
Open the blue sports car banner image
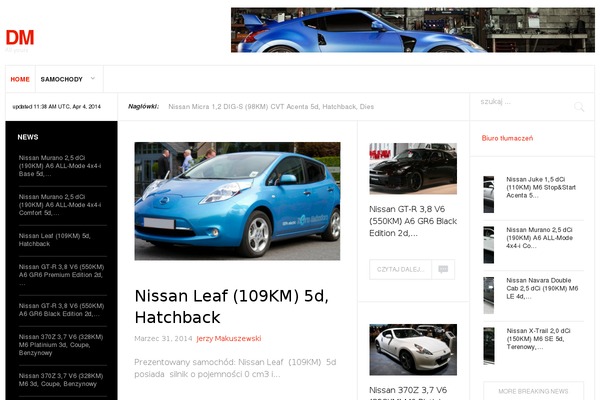412,30
